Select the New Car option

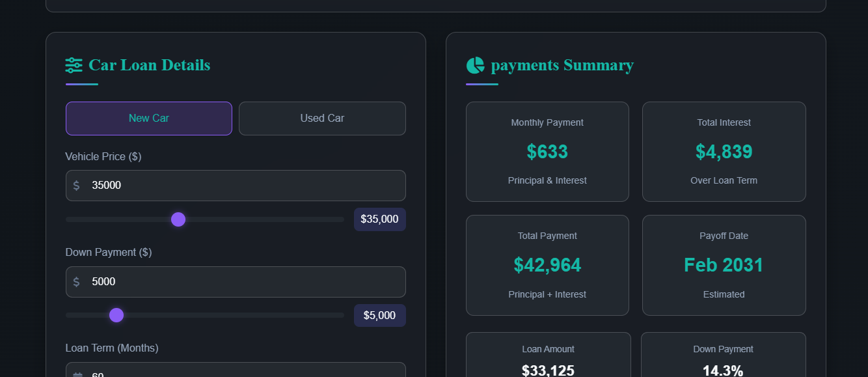148,118
